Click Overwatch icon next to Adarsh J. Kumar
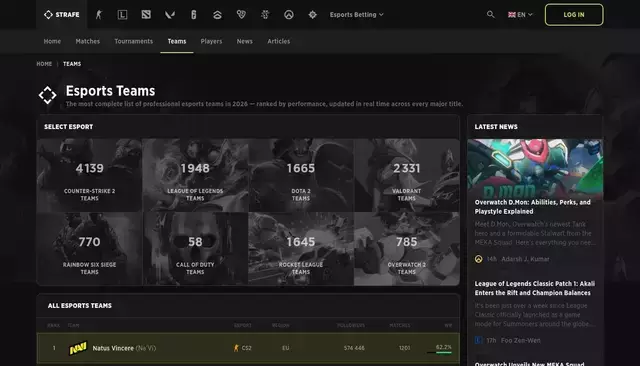This screenshot has height=366, width=640. [x=478, y=259]
